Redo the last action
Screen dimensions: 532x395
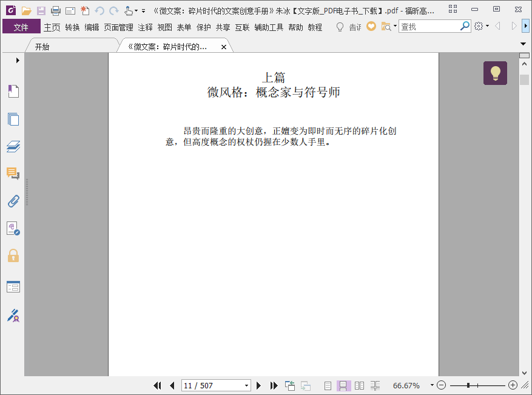[x=114, y=11]
